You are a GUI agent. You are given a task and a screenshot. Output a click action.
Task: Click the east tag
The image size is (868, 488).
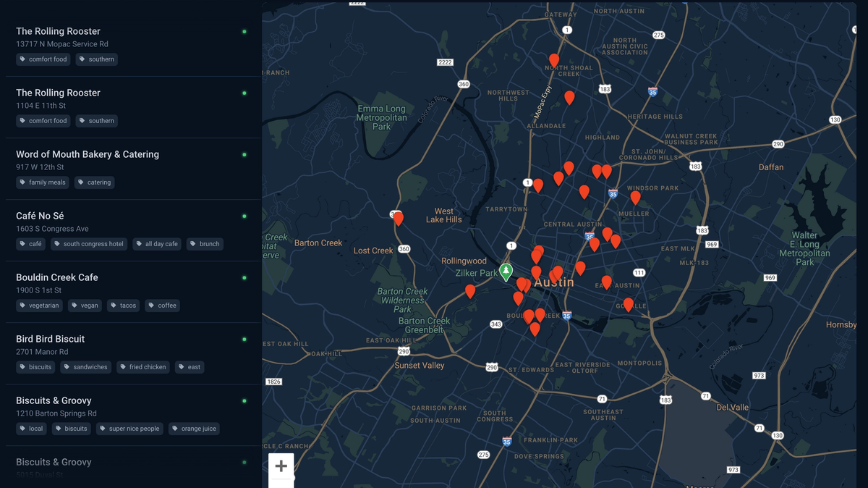pos(190,367)
